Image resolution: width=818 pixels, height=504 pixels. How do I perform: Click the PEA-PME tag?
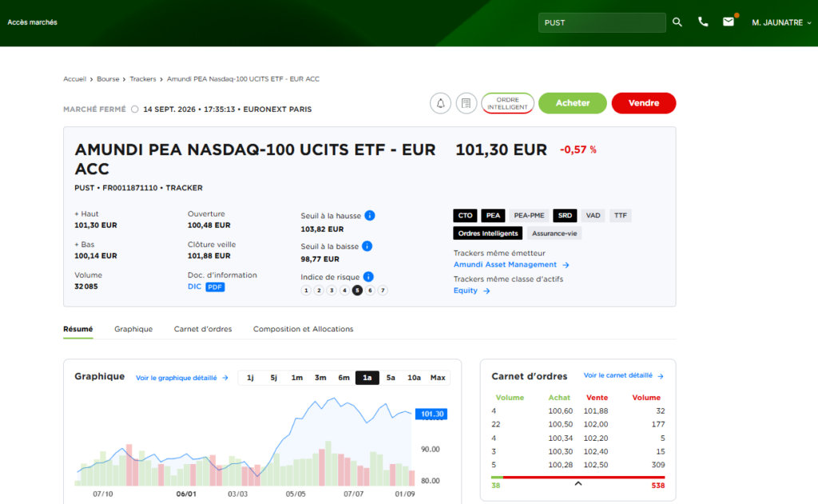(x=529, y=216)
